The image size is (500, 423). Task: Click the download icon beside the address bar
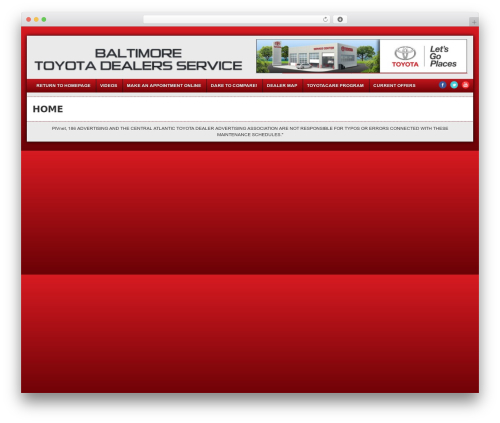(x=340, y=19)
